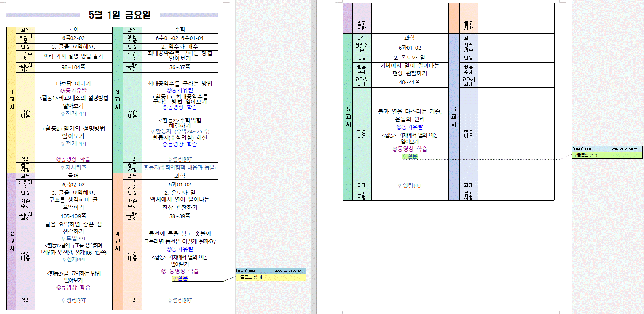Click the 다보탑 이야기 text
The image size is (644, 314).
(74, 84)
